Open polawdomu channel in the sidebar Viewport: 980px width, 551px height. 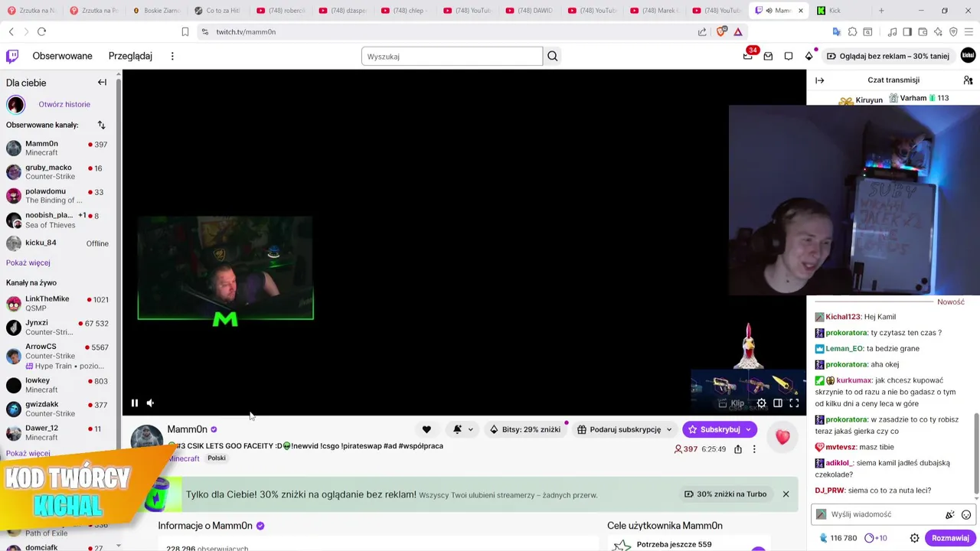(x=58, y=195)
